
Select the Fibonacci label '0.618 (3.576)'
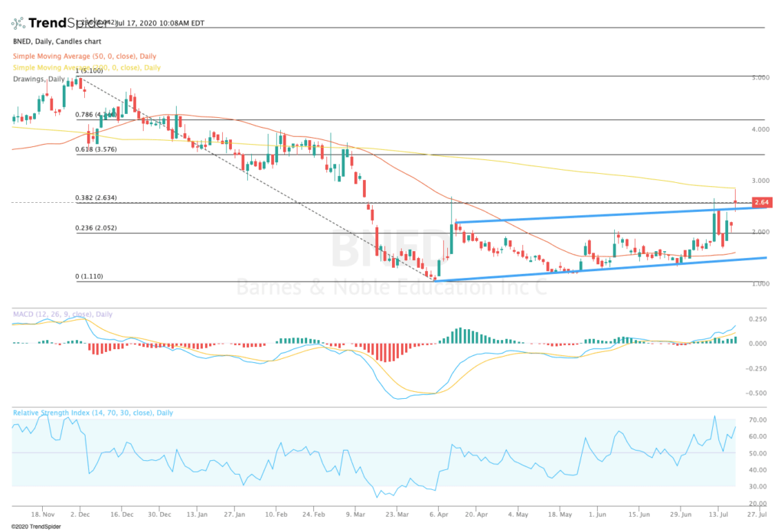[x=96, y=149]
